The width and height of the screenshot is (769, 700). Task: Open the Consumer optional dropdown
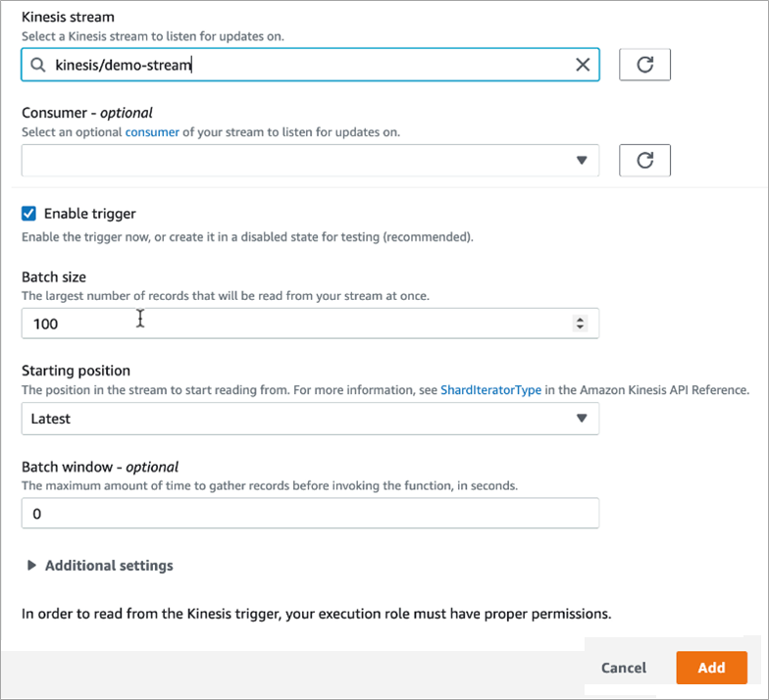310,161
